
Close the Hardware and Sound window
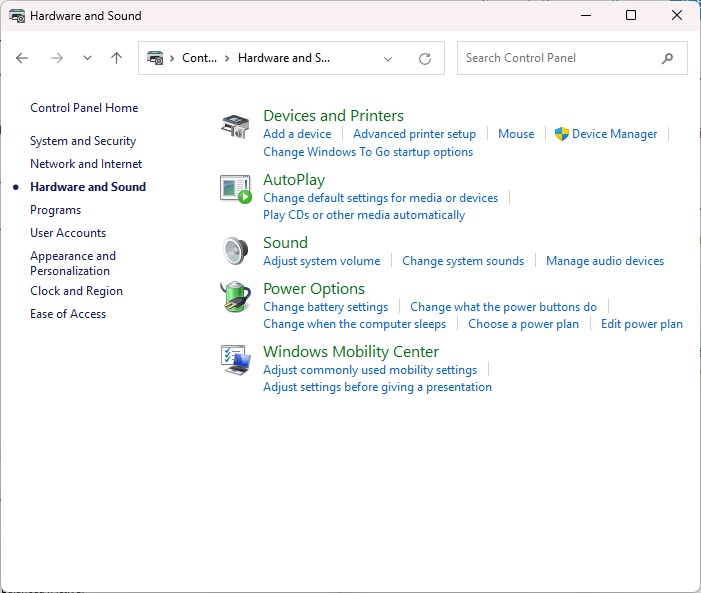677,16
